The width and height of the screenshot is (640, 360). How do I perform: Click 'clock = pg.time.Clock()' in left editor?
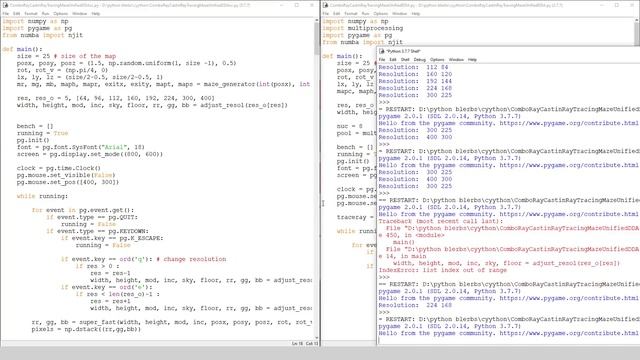[x=59, y=168]
